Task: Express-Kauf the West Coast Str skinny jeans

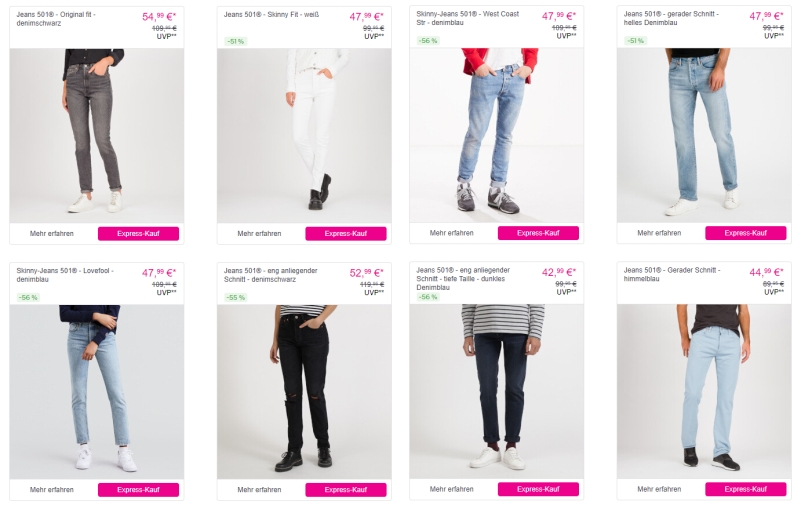Action: point(538,233)
